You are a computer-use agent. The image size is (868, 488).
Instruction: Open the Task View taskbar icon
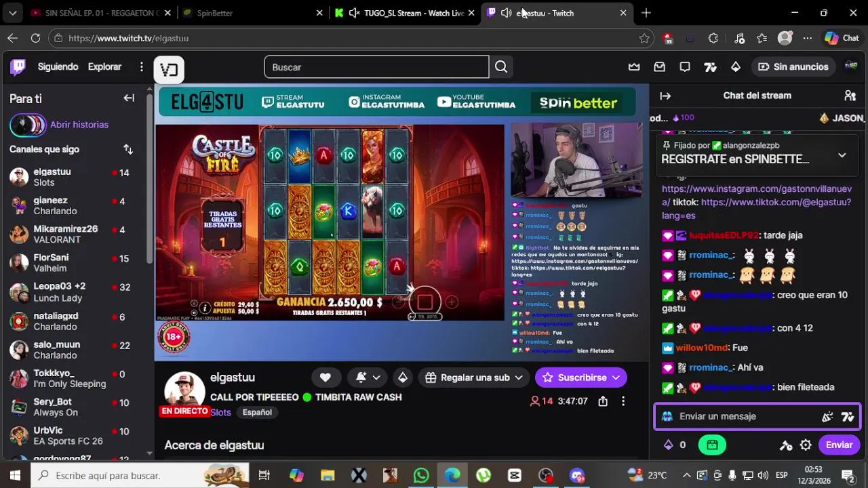[264, 475]
